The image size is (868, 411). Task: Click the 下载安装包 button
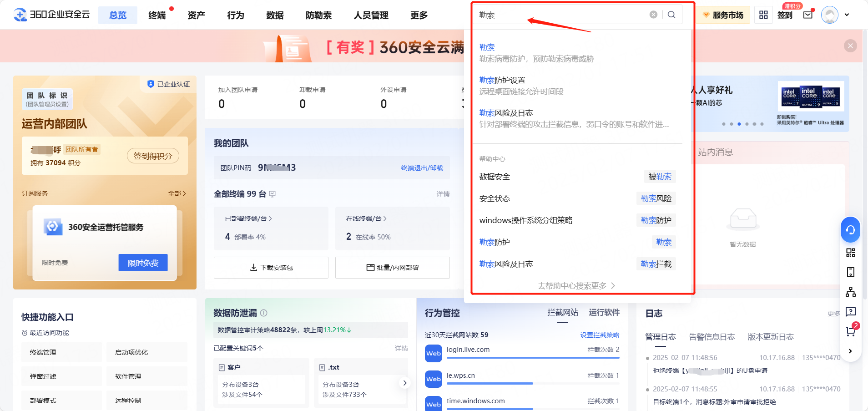[x=271, y=268]
